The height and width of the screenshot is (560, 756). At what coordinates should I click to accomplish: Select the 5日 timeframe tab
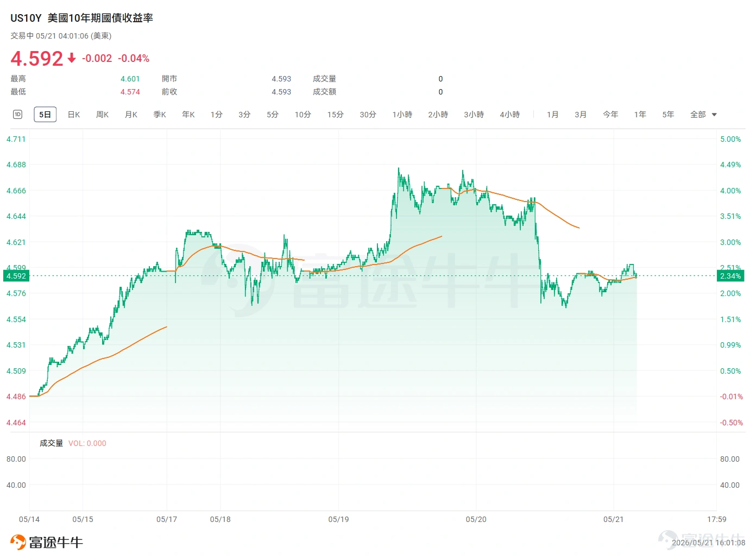[x=45, y=115]
